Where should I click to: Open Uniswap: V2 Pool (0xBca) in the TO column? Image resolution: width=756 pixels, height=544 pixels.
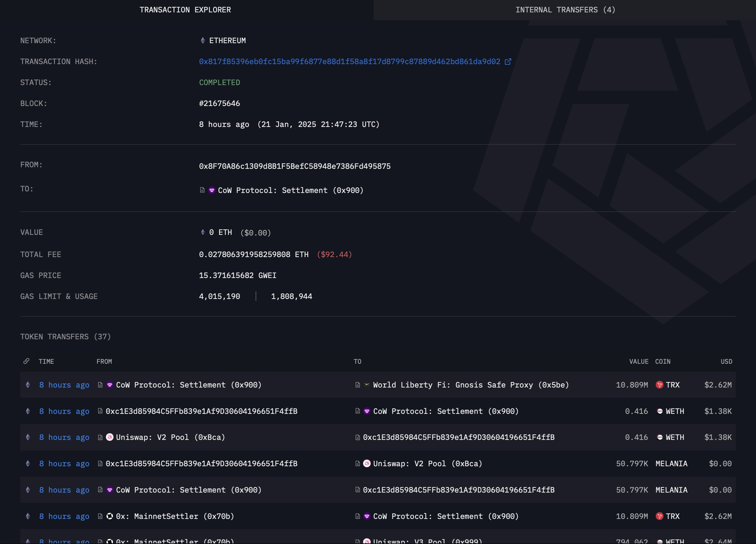tap(428, 464)
